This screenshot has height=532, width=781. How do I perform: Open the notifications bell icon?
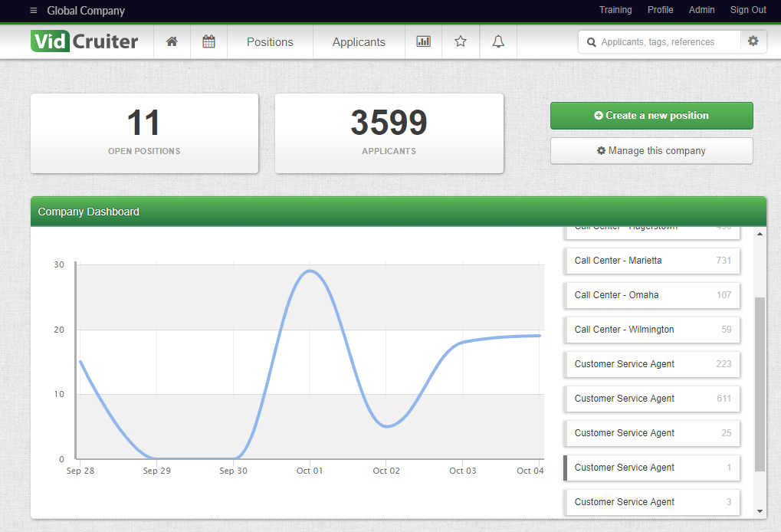(498, 41)
